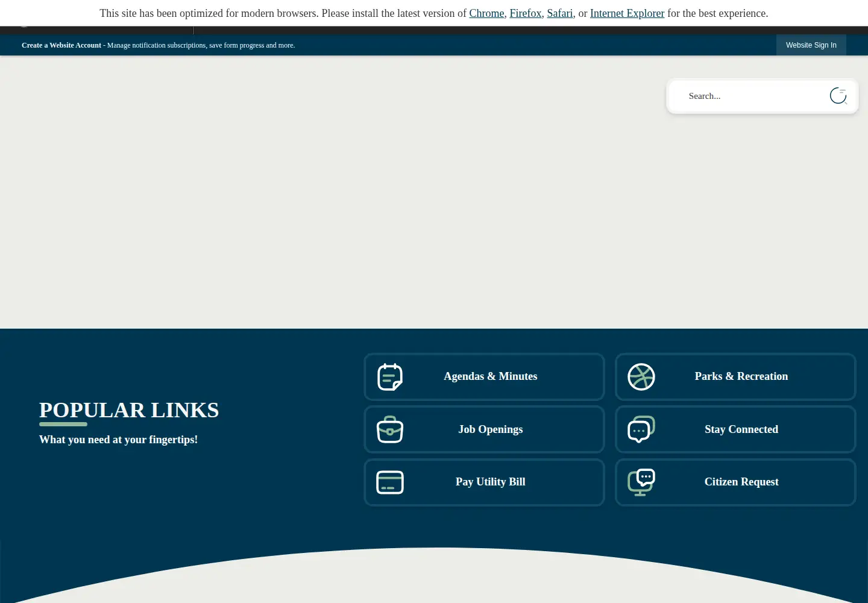Click the Job Openings briefcase icon
This screenshot has height=603, width=868.
coord(390,429)
